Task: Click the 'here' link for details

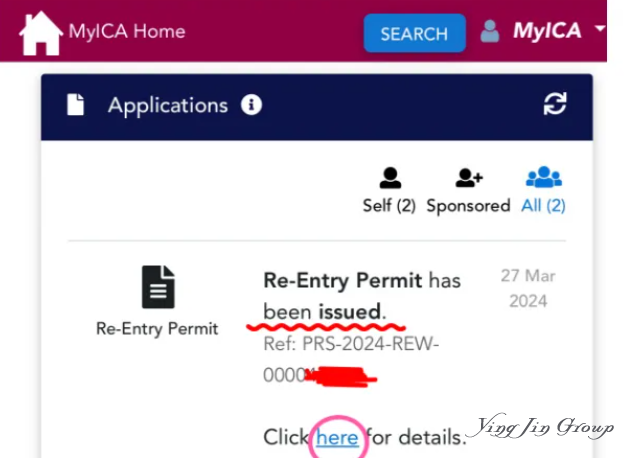Action: coord(337,438)
